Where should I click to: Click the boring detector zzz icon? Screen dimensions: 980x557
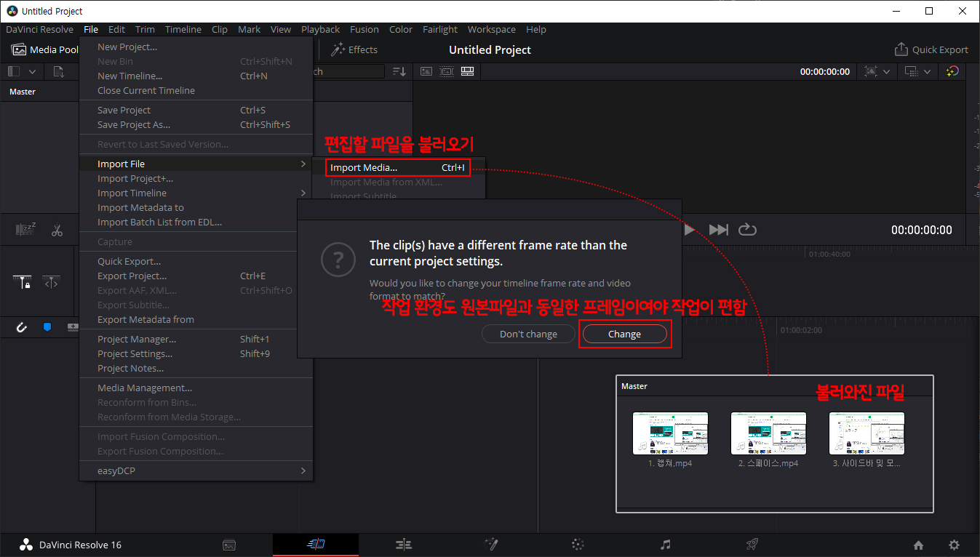26,230
